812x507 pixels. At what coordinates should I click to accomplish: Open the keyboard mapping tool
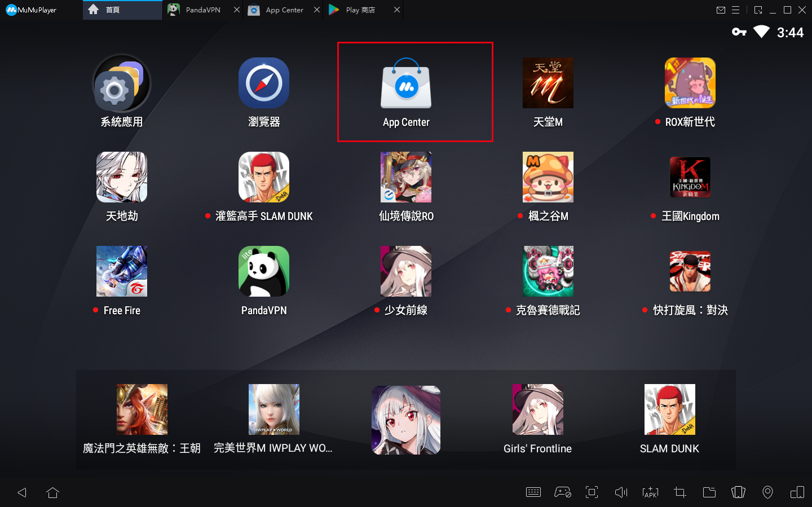[x=533, y=492]
